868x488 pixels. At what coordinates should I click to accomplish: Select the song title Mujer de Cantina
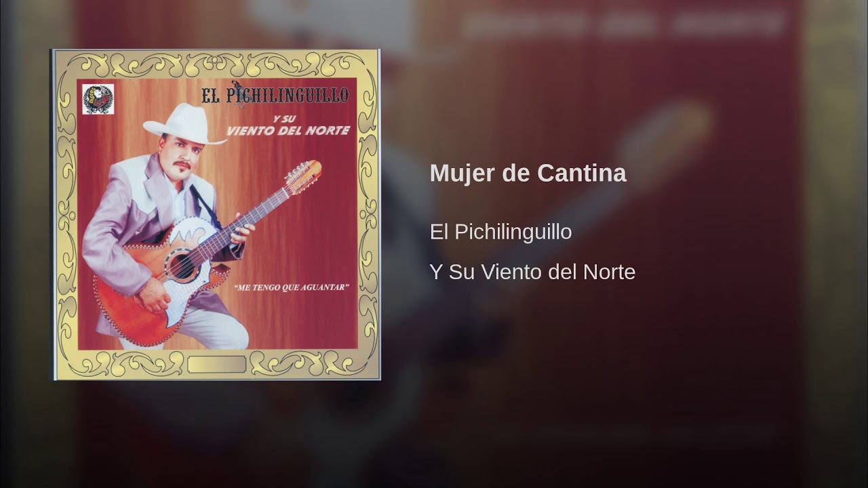pyautogui.click(x=528, y=174)
